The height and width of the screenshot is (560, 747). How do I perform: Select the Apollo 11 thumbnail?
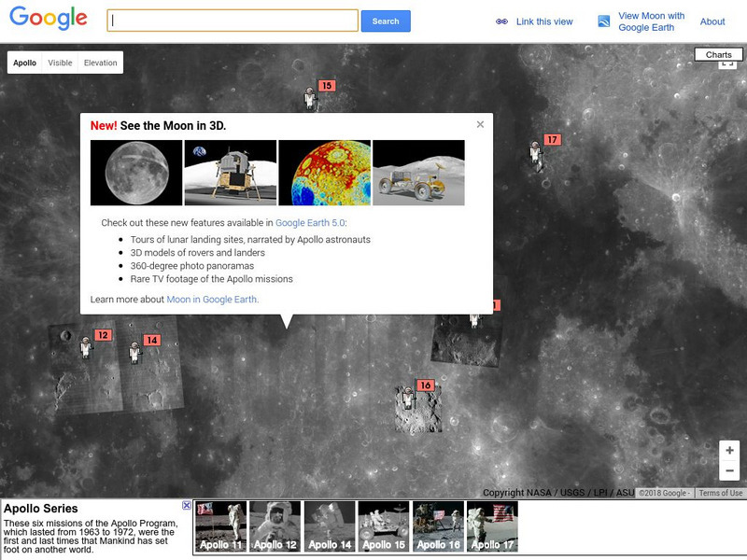tap(220, 526)
